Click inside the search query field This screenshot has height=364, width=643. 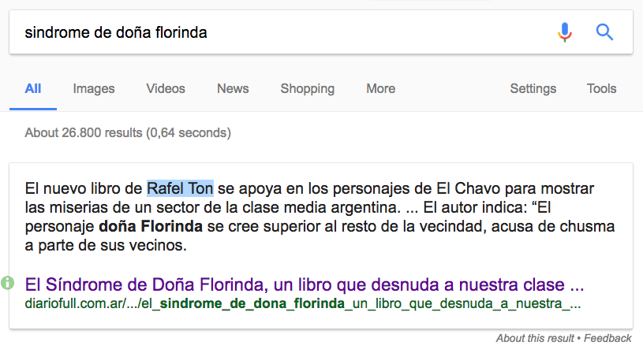[276, 32]
